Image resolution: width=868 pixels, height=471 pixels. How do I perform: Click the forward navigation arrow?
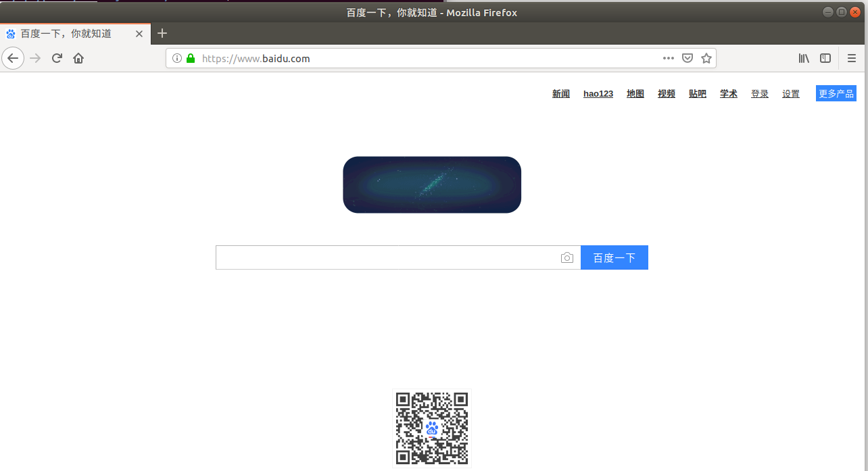[36, 58]
